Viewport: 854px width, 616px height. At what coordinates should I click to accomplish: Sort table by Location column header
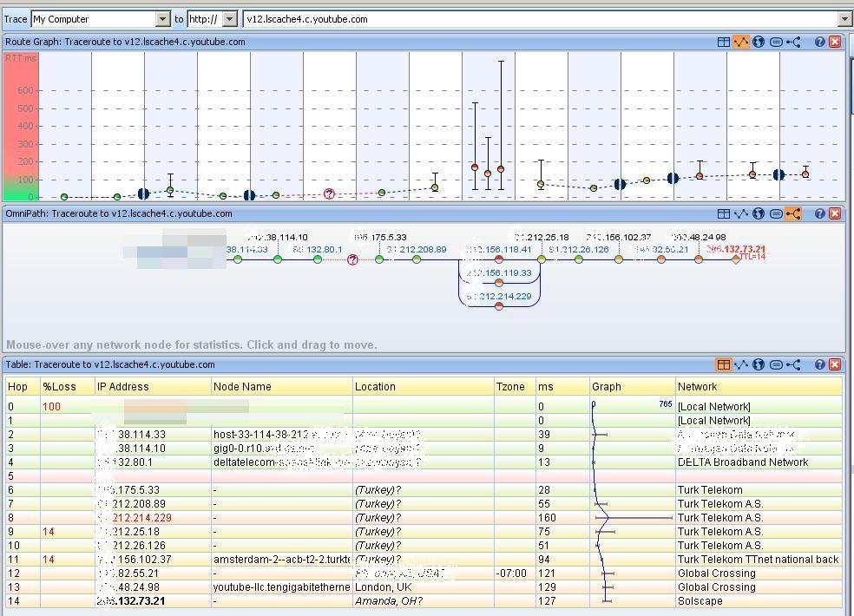coord(424,387)
